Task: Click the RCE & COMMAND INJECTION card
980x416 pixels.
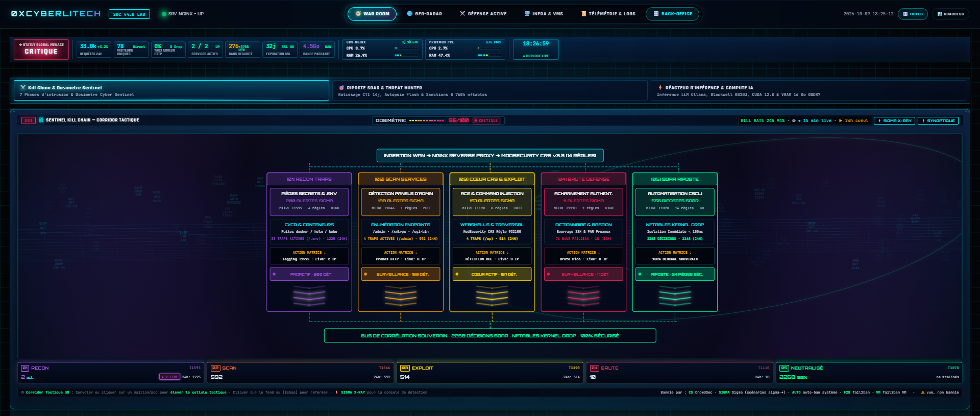Action: 492,202
